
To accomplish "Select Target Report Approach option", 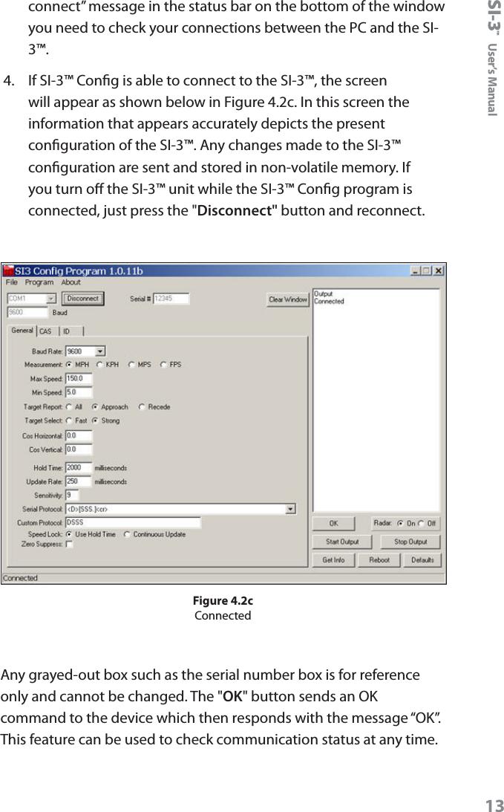I will (x=95, y=407).
